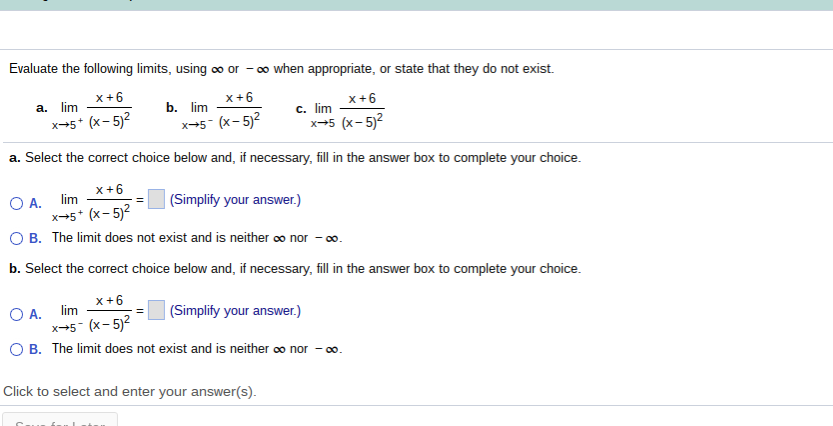This screenshot has height=426, width=833.
Task: Select radio option A for part a
Action: (16, 203)
